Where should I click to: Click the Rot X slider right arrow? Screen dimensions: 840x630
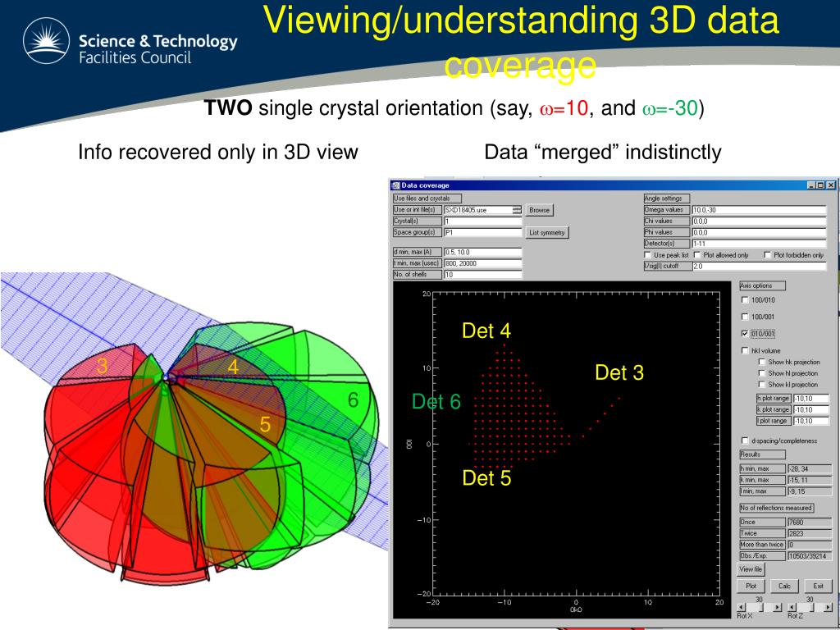click(778, 608)
